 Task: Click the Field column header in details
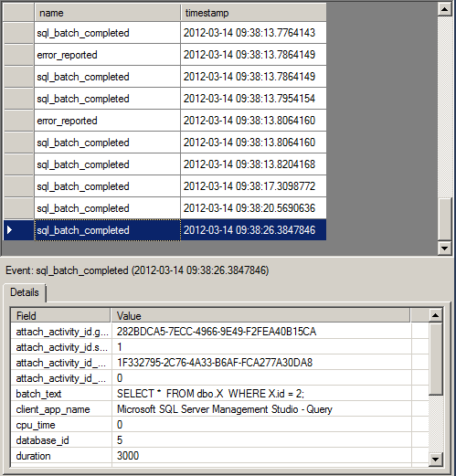[x=60, y=316]
